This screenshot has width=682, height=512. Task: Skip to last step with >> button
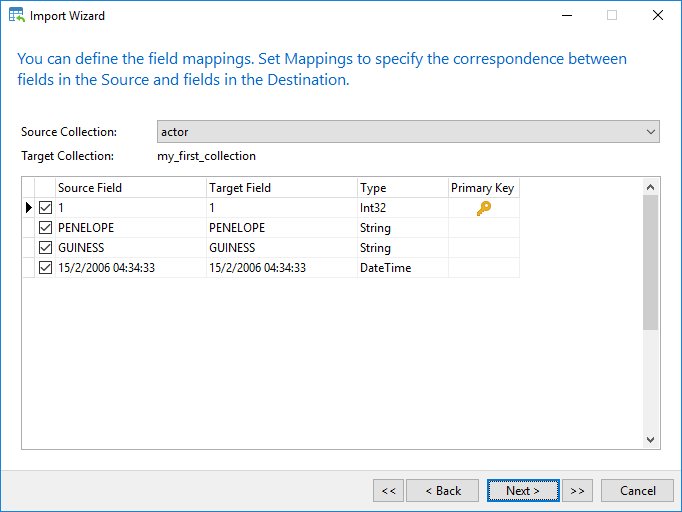tap(577, 491)
